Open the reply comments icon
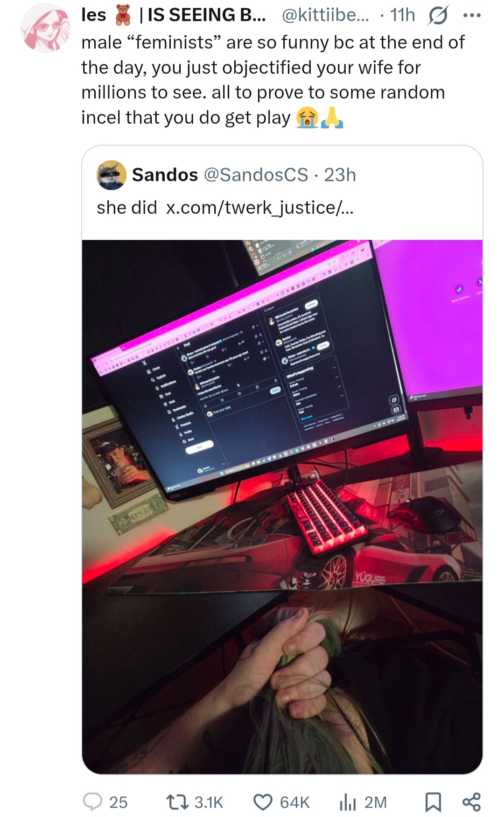 (92, 802)
